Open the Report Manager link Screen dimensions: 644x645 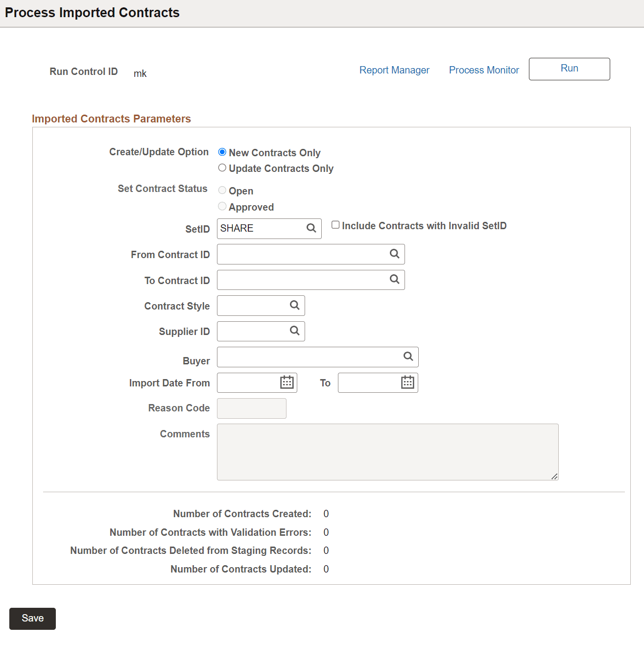394,70
